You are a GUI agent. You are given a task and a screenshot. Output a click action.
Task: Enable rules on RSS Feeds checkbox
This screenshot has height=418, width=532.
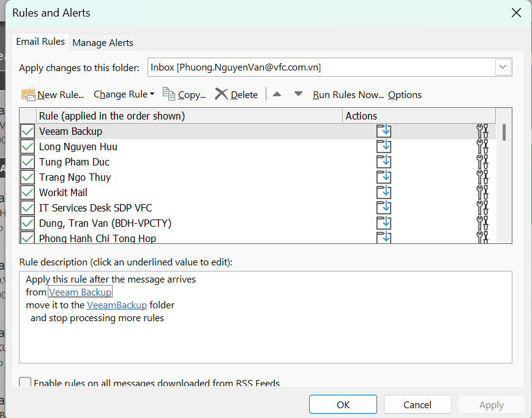25,383
